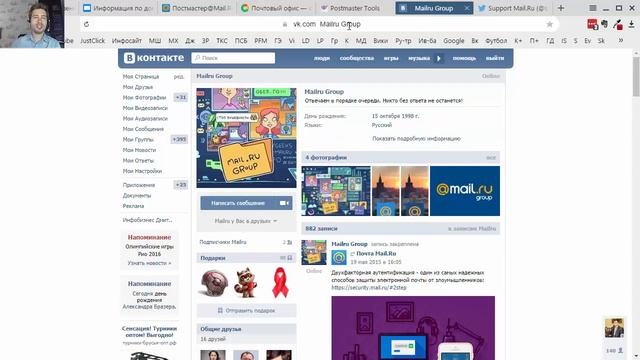The width and height of the screenshot is (640, 360).
Task: Open the red ribbon gift
Action: [x=280, y=282]
